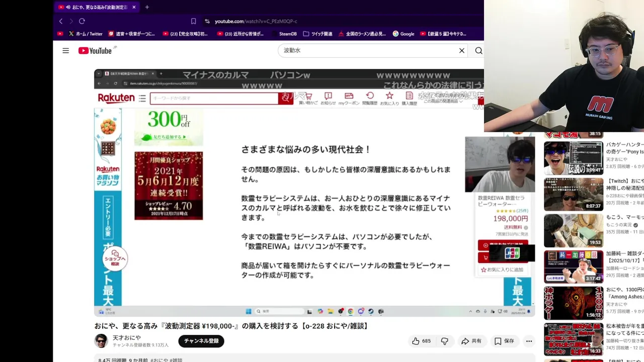Image resolution: width=644 pixels, height=362 pixels.
Task: Open the site information icon beside the URL
Action: tap(207, 21)
